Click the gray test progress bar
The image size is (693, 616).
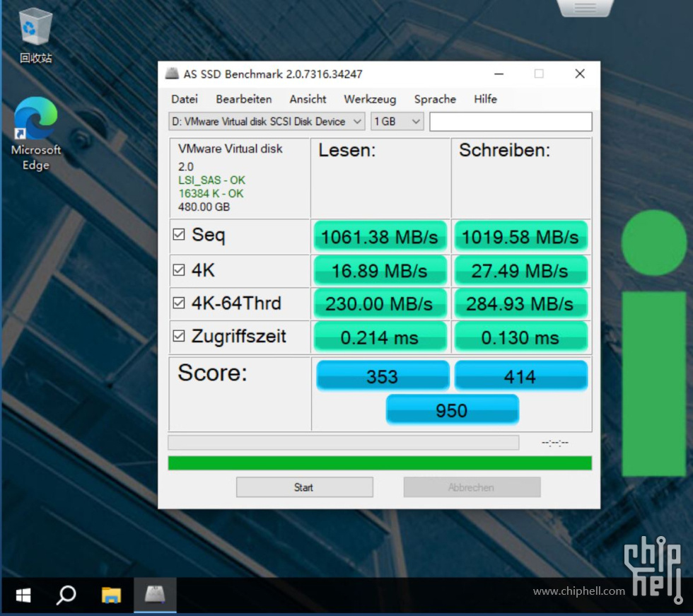[344, 442]
